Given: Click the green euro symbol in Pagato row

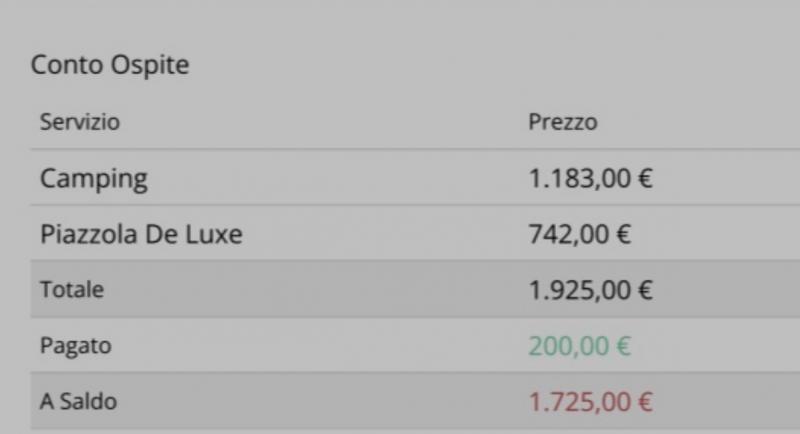Looking at the screenshot, I should pyautogui.click(x=623, y=347).
